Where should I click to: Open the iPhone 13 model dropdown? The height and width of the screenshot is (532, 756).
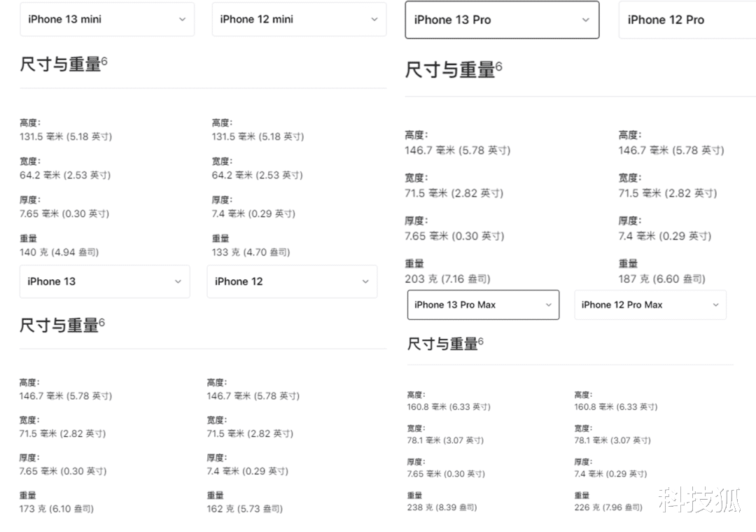point(104,281)
